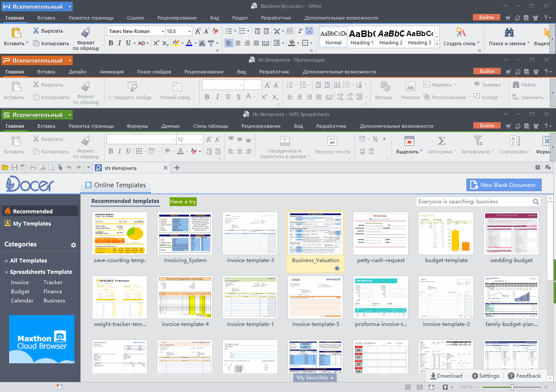The image size is (556, 392).
Task: Expand My favorites panel at bottom
Action: (x=315, y=378)
